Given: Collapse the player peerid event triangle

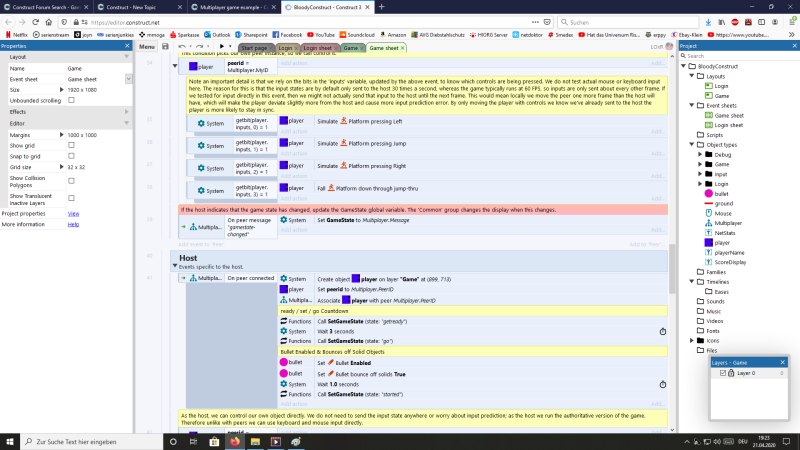Looking at the screenshot, I should 175,66.
